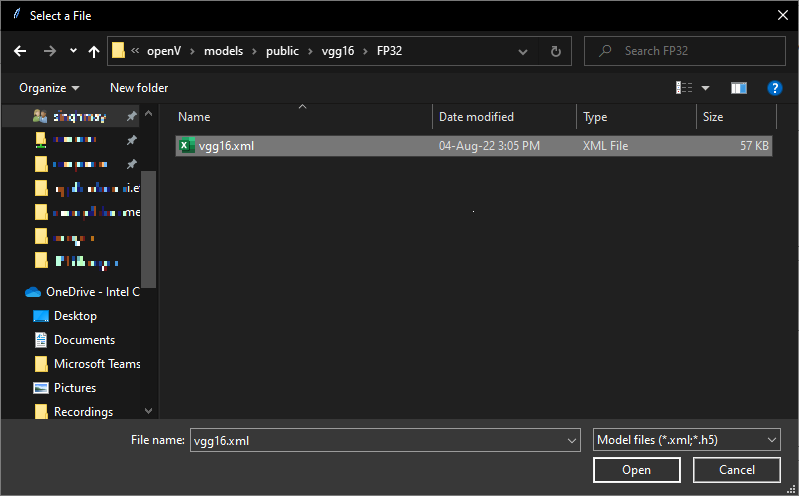Navigate to the public breadcrumb folder
This screenshot has height=496, width=799.
coord(282,51)
